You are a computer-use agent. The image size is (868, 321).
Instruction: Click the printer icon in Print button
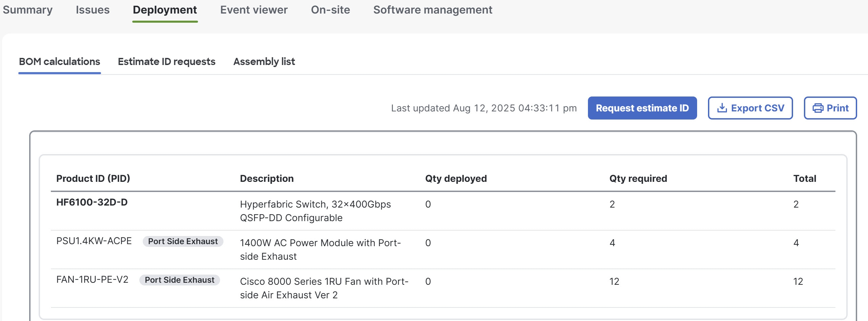(x=818, y=108)
